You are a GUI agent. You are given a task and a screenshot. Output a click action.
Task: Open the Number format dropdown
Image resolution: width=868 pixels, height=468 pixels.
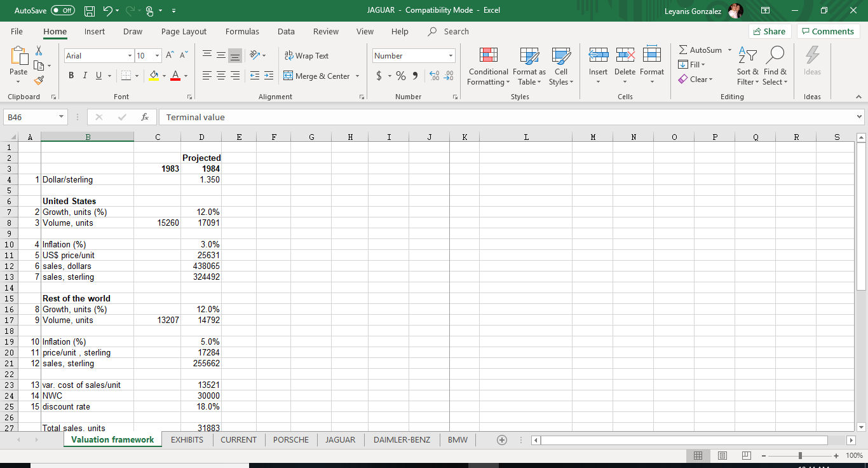[451, 56]
